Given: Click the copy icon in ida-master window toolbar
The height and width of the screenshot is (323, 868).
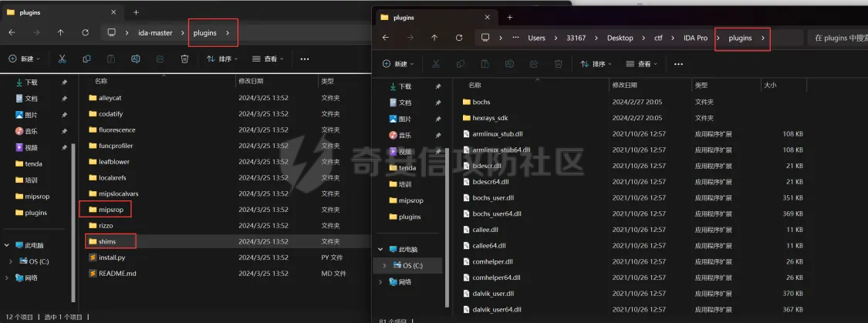Looking at the screenshot, I should 86,59.
